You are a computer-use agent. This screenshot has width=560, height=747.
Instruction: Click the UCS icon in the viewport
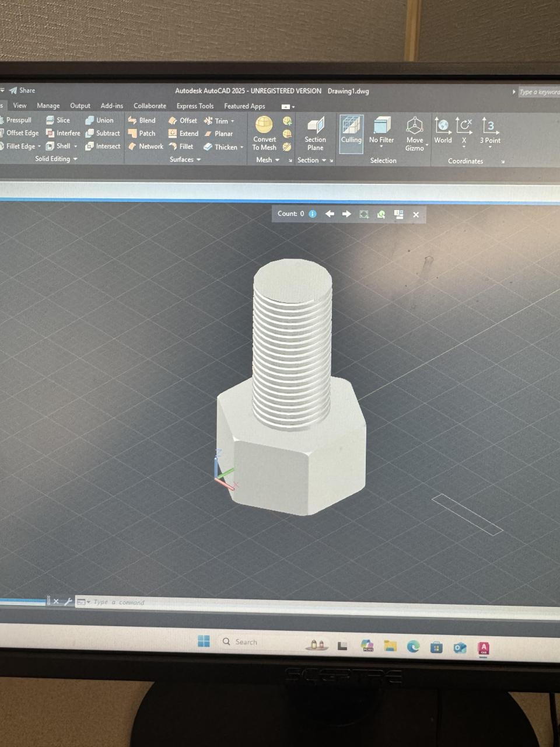(x=223, y=470)
